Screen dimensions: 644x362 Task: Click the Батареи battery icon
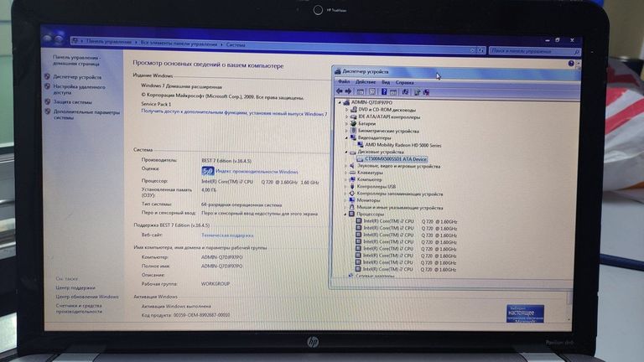(x=353, y=123)
